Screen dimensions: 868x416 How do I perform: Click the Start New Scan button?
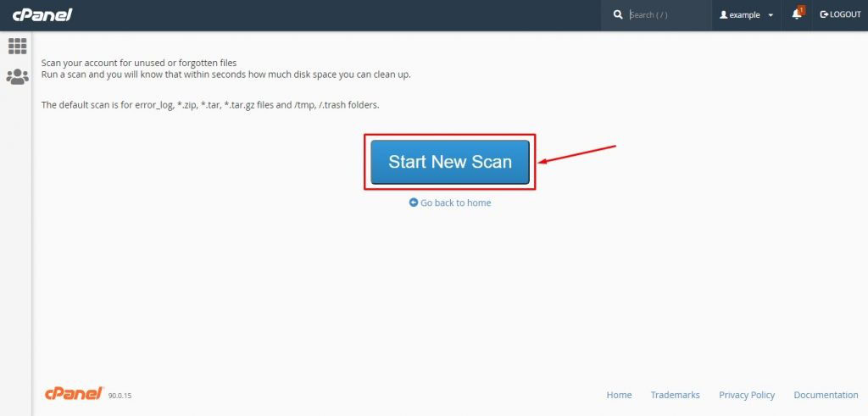coord(450,162)
